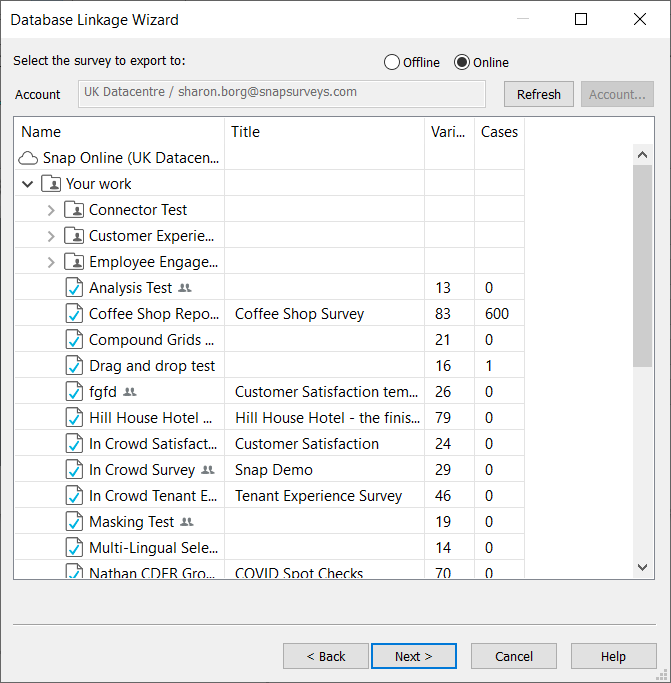Click the Vari... column header
This screenshot has width=671, height=683.
point(450,132)
